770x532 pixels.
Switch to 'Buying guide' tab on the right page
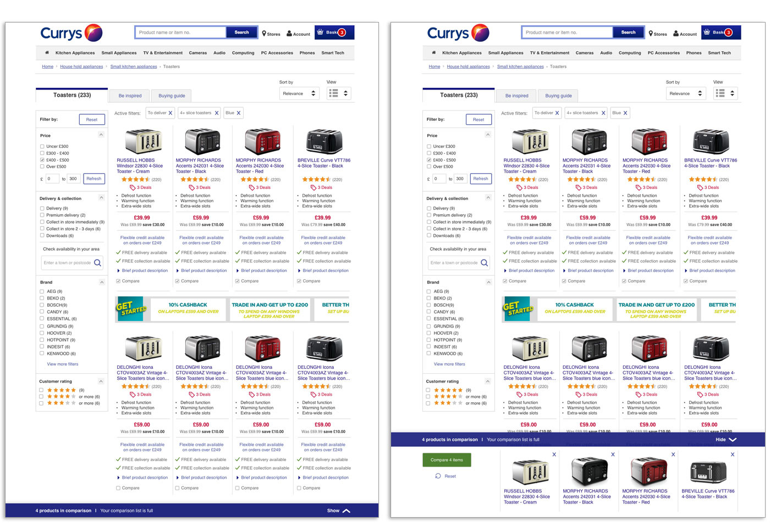coord(558,96)
